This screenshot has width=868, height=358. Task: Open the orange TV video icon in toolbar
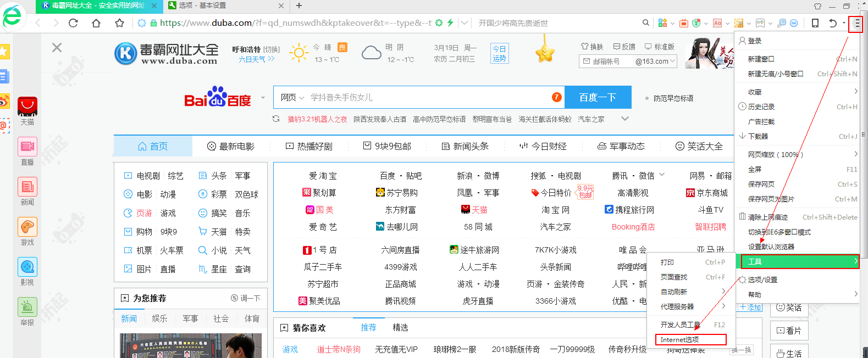click(683, 23)
